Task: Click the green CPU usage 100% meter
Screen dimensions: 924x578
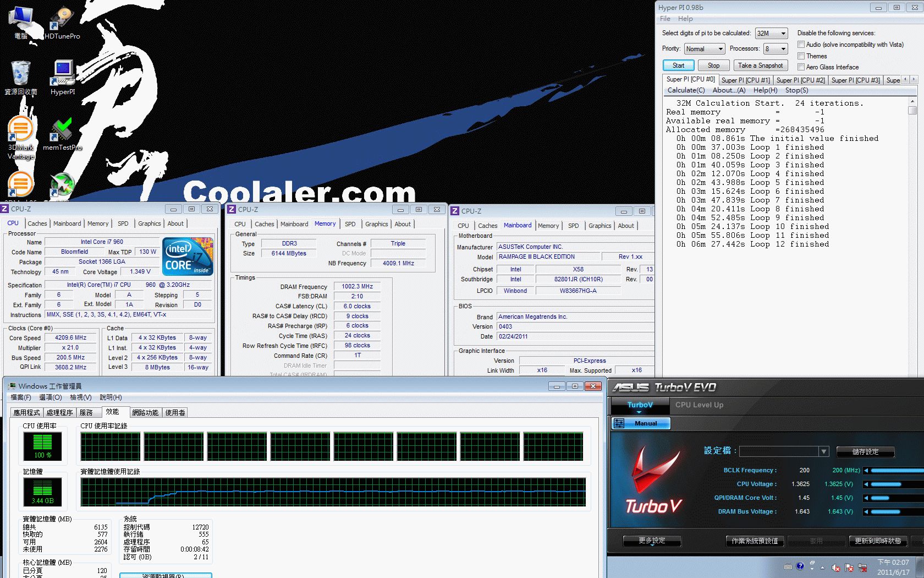Action: pos(42,446)
